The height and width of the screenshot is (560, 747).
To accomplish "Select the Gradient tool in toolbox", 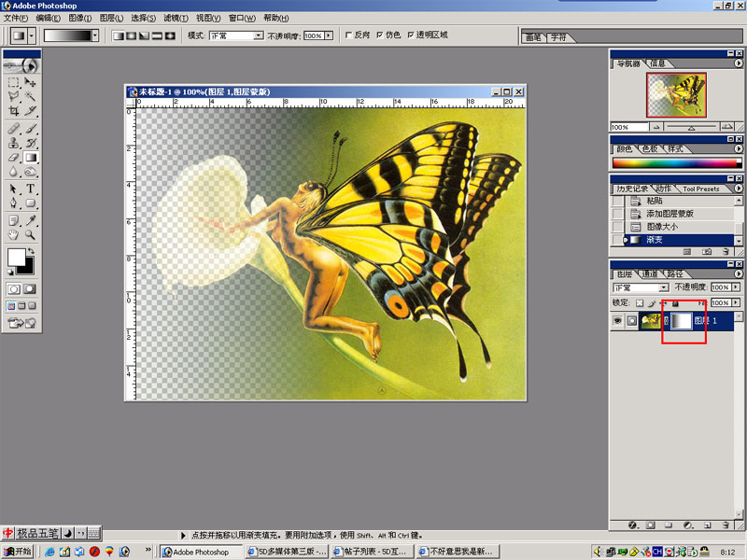I will [30, 157].
